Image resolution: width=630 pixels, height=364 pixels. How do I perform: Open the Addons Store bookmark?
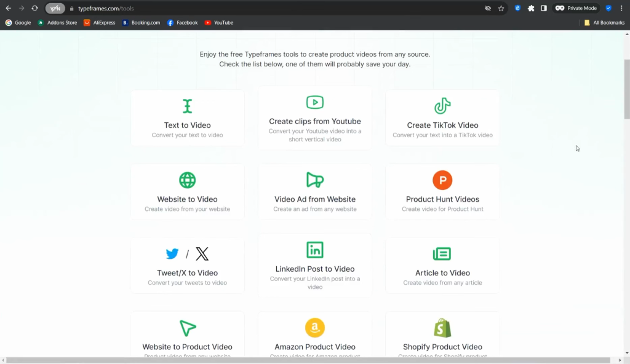(57, 23)
